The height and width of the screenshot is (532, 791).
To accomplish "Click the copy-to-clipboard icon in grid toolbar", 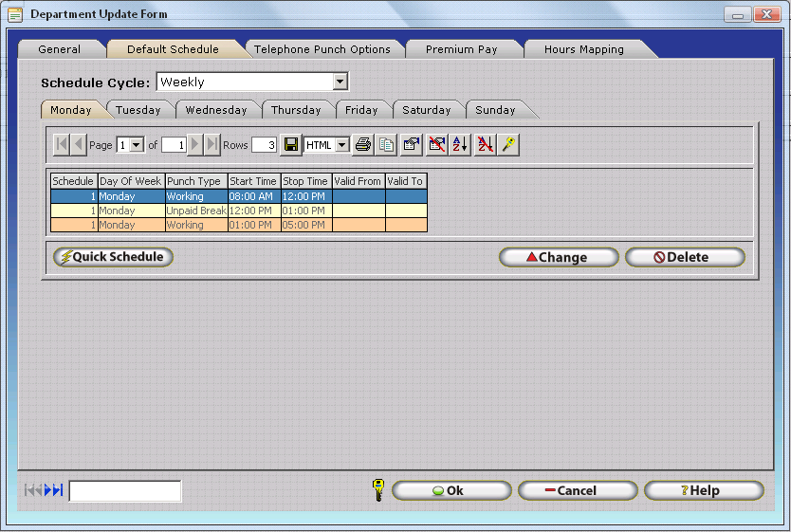I will click(x=386, y=145).
